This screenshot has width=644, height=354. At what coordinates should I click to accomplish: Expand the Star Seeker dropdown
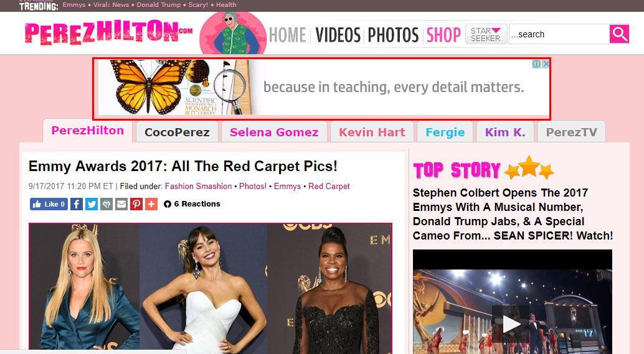coord(486,34)
